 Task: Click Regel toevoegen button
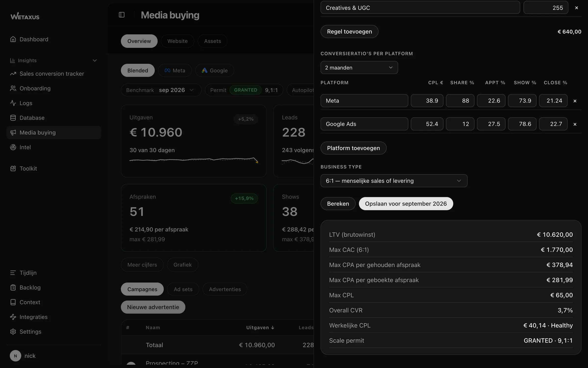(349, 31)
